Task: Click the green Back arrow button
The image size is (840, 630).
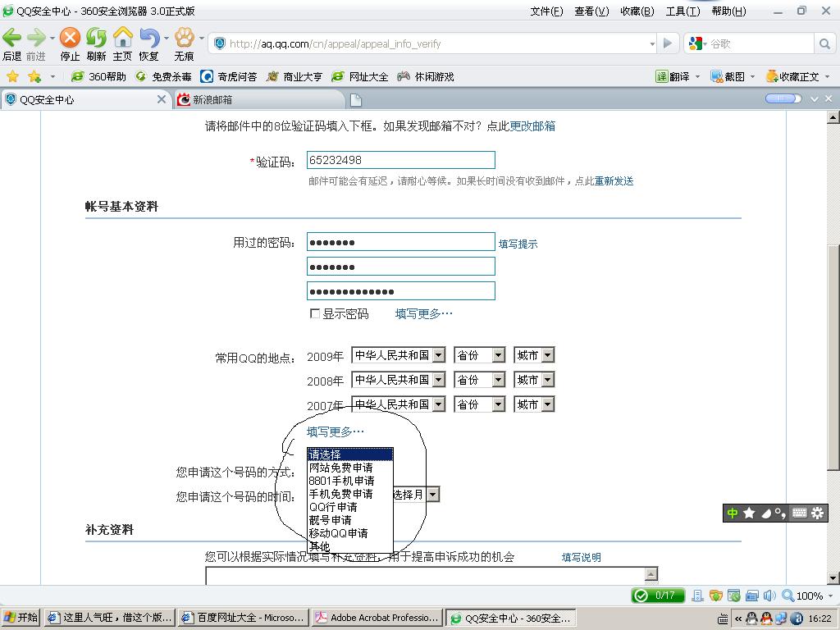Action: 11,39
